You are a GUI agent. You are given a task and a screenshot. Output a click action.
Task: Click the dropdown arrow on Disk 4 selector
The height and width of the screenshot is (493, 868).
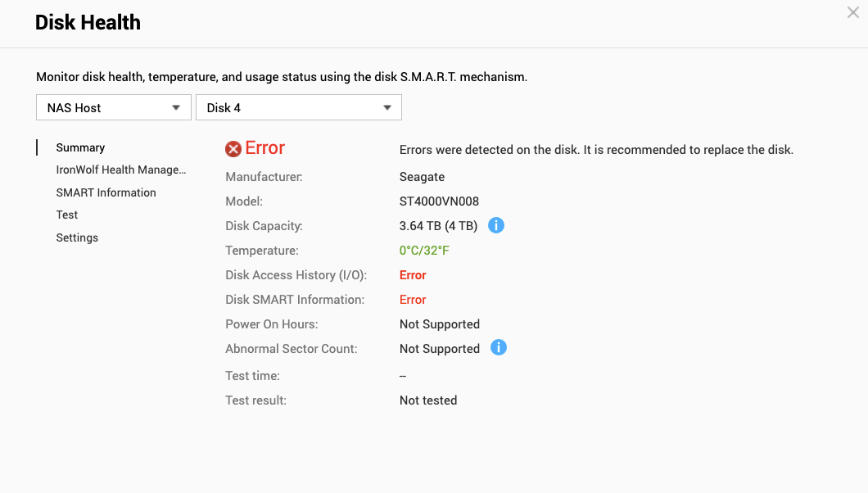click(x=387, y=107)
